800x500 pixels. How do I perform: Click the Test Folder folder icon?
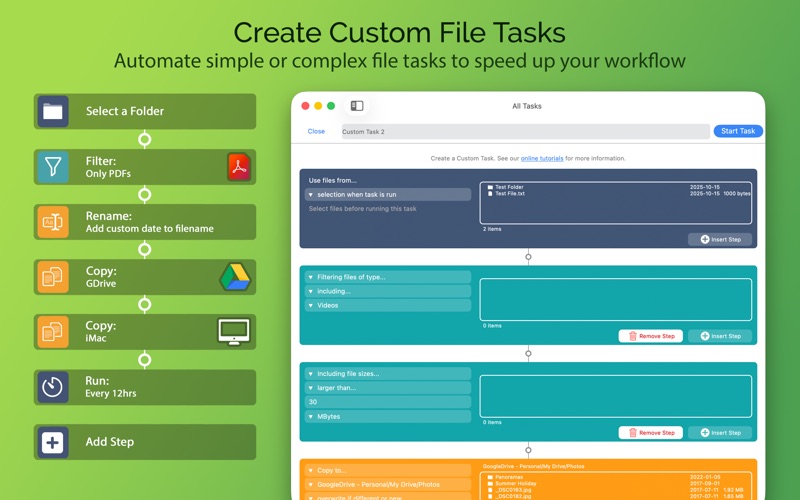(x=490, y=187)
